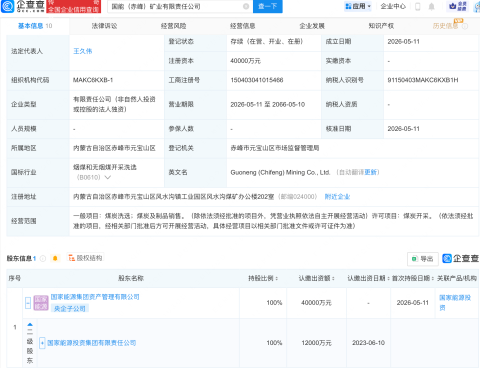480x368 pixels.
Task: Click the info icon next to 股东信息
Action: (43, 258)
